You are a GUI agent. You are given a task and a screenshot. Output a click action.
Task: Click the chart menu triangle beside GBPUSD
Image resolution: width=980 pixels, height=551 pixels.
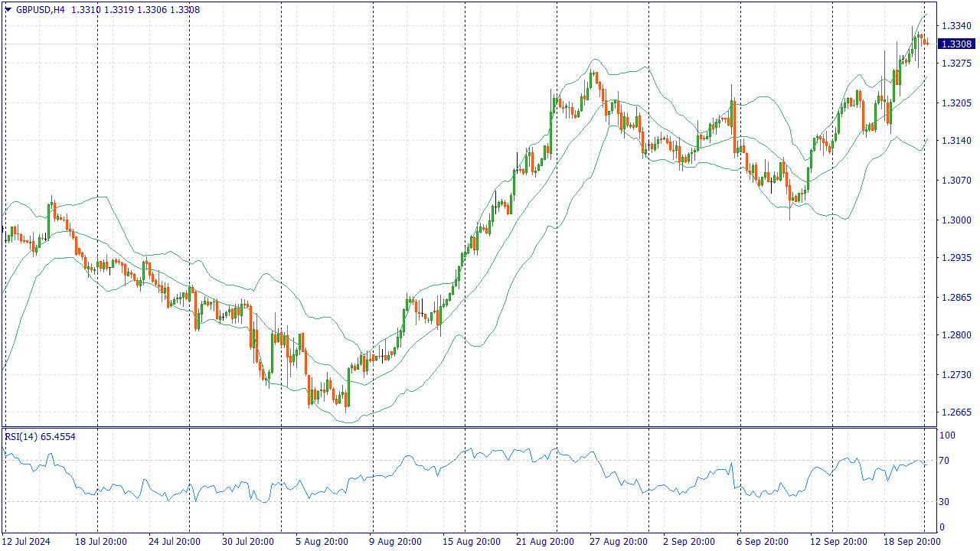(8, 10)
